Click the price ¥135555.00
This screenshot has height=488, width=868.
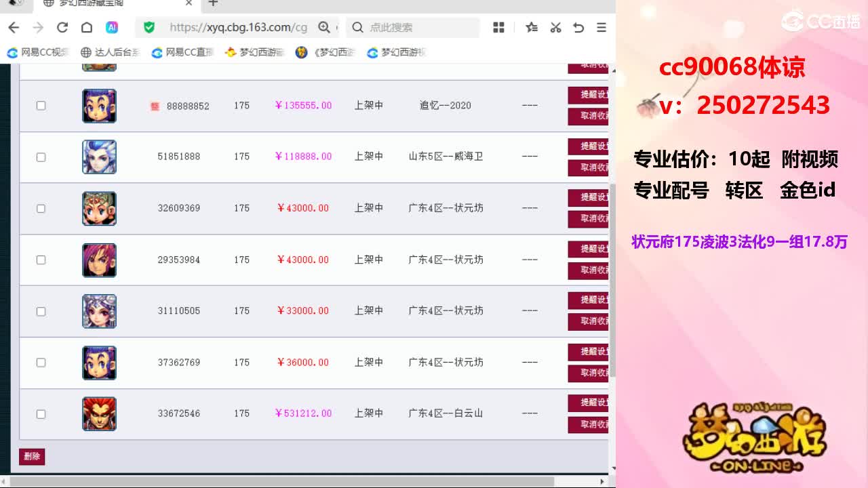[x=303, y=106]
